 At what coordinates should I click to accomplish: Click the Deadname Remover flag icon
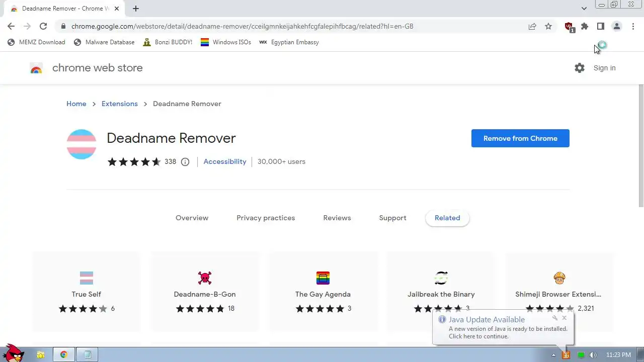click(82, 144)
